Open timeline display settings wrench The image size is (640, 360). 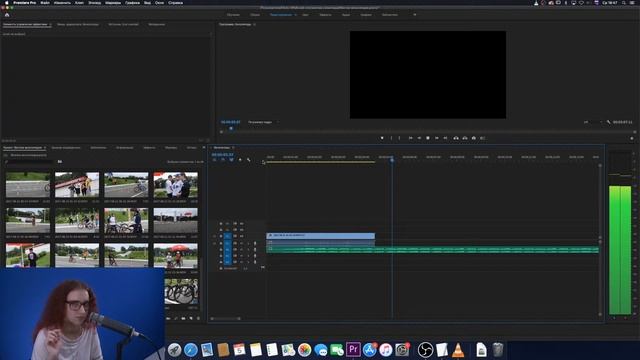pos(249,160)
